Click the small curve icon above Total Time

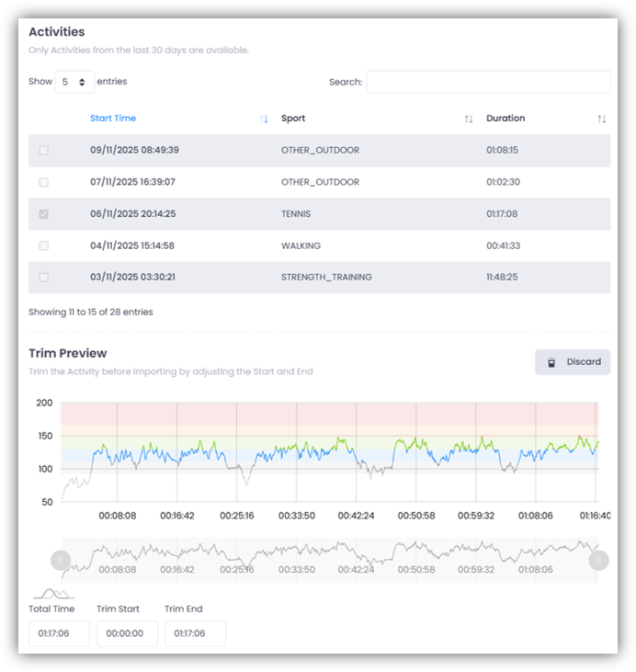click(x=53, y=594)
